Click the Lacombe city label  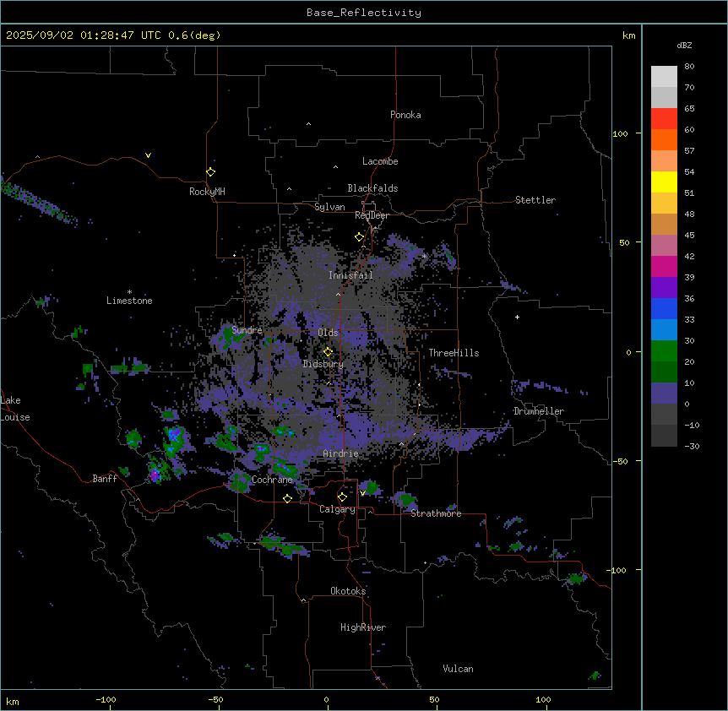380,161
